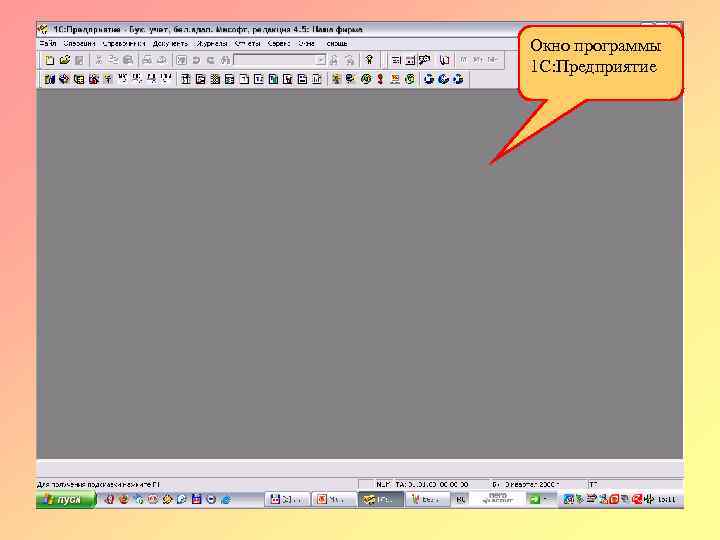Open the Справочники menu

124,44
